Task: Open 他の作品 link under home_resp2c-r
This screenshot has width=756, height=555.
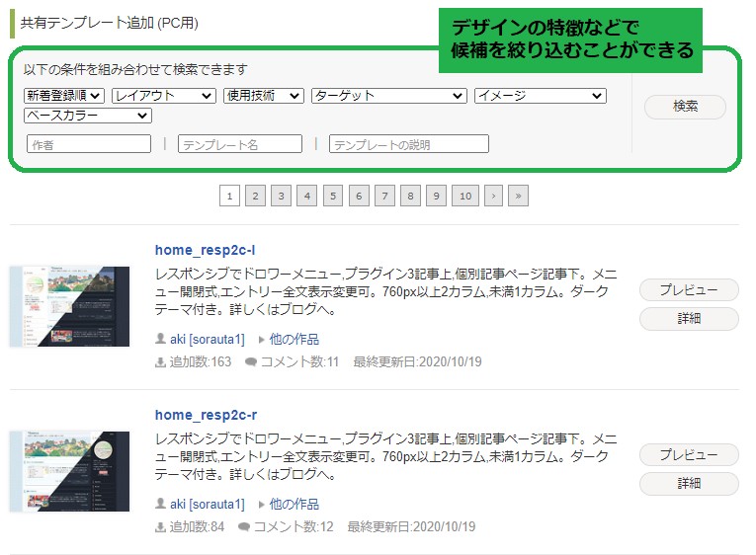Action: pos(294,504)
